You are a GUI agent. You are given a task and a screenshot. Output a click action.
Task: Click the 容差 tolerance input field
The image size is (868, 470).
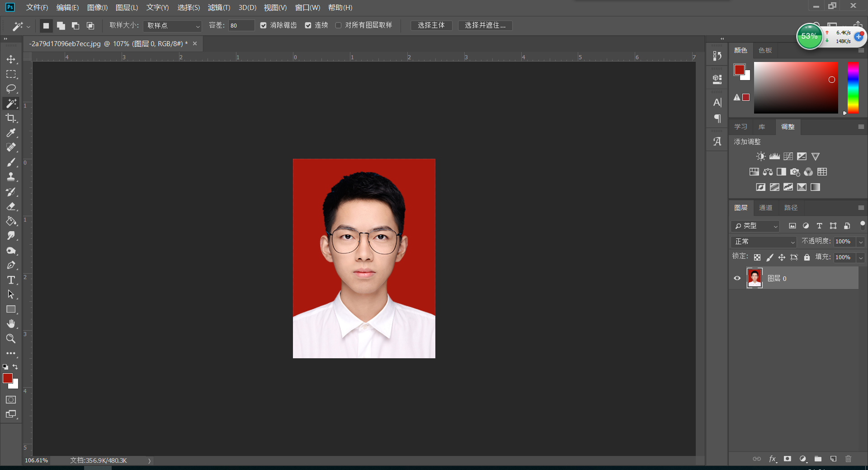tap(241, 26)
